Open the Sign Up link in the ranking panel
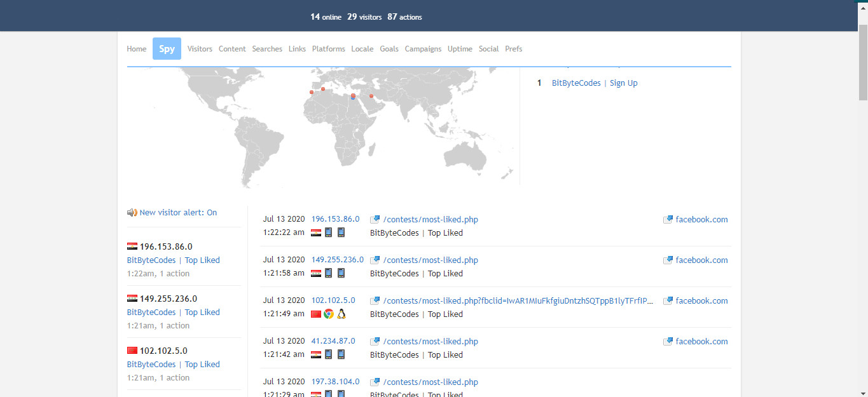This screenshot has height=397, width=868. pos(623,83)
